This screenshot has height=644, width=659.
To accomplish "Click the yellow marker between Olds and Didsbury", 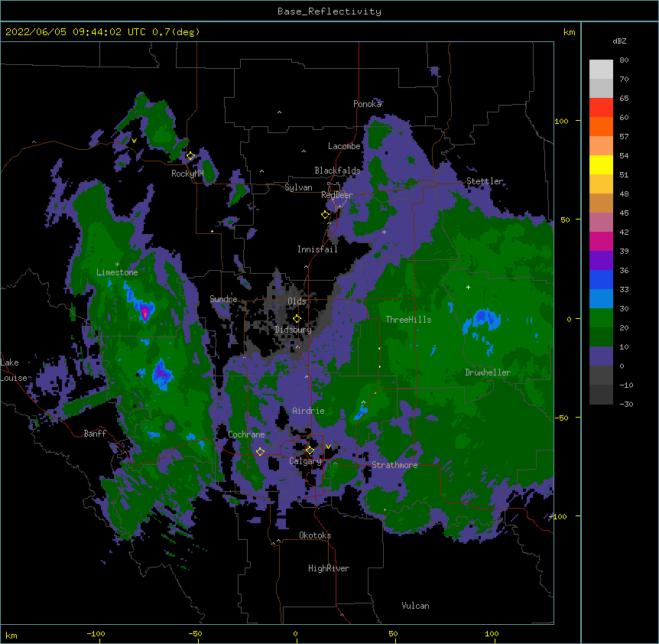I will pos(297,319).
